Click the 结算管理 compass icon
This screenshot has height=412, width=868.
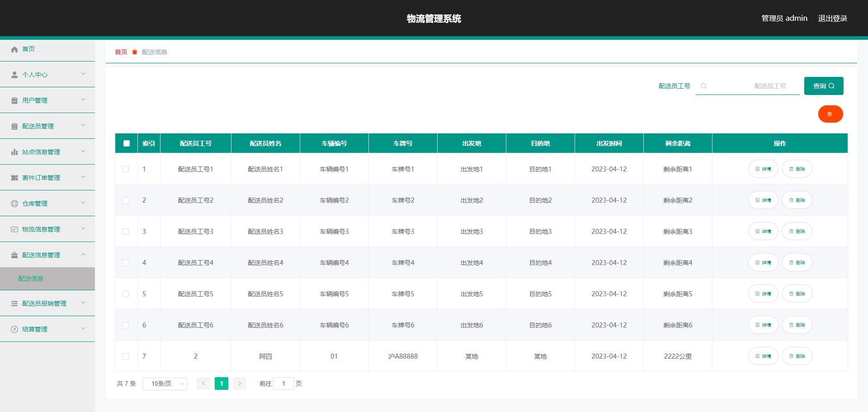pos(14,329)
